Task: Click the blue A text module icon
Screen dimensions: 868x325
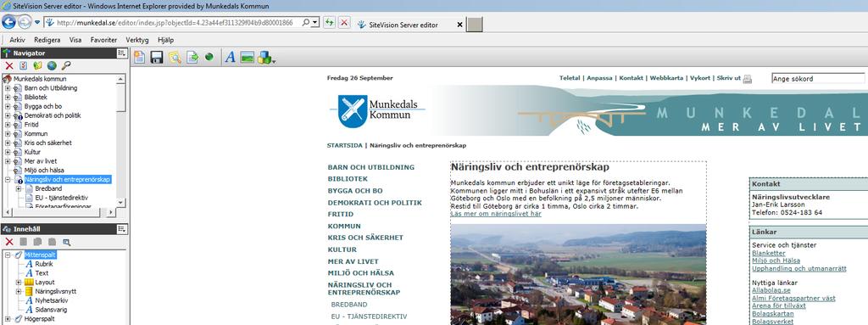Action: pos(230,57)
